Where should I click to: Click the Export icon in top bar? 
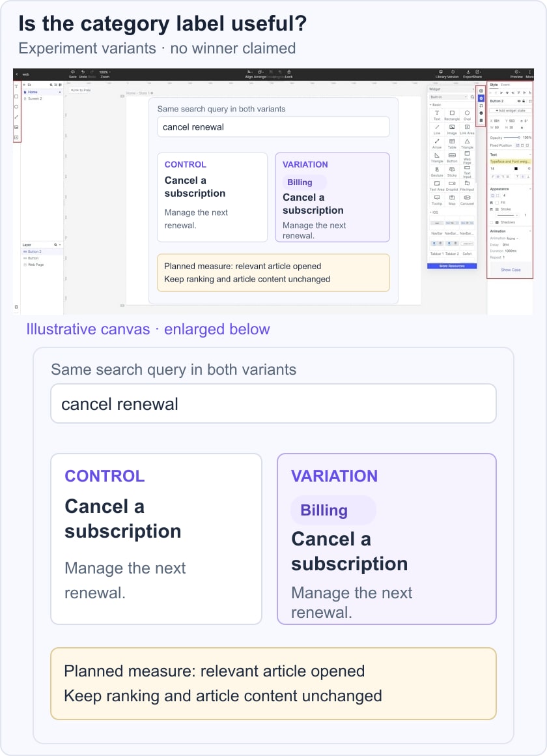[x=468, y=72]
